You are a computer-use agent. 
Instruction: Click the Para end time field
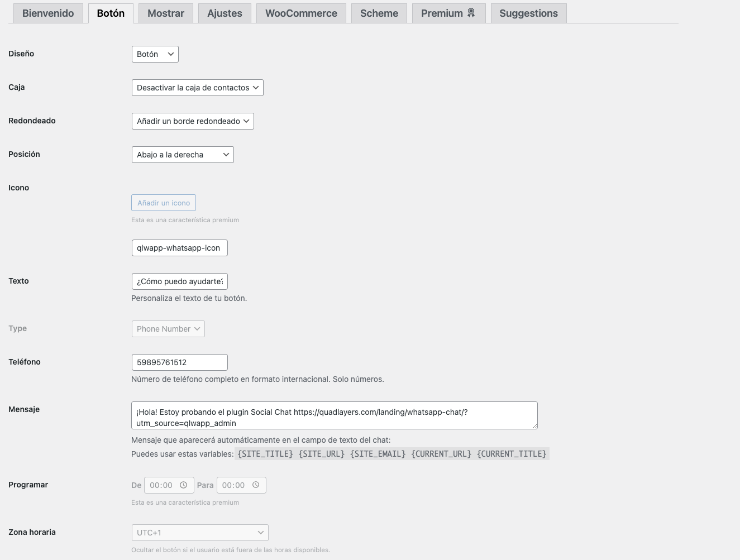click(x=241, y=485)
